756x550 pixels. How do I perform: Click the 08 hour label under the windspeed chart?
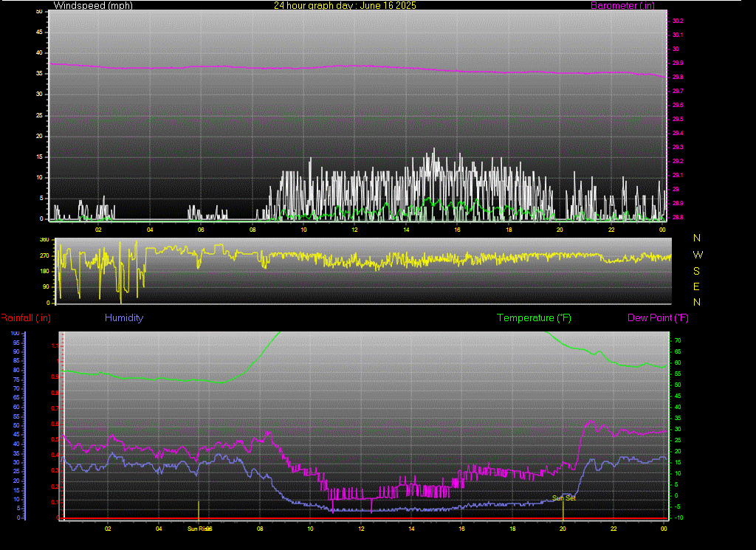point(252,230)
